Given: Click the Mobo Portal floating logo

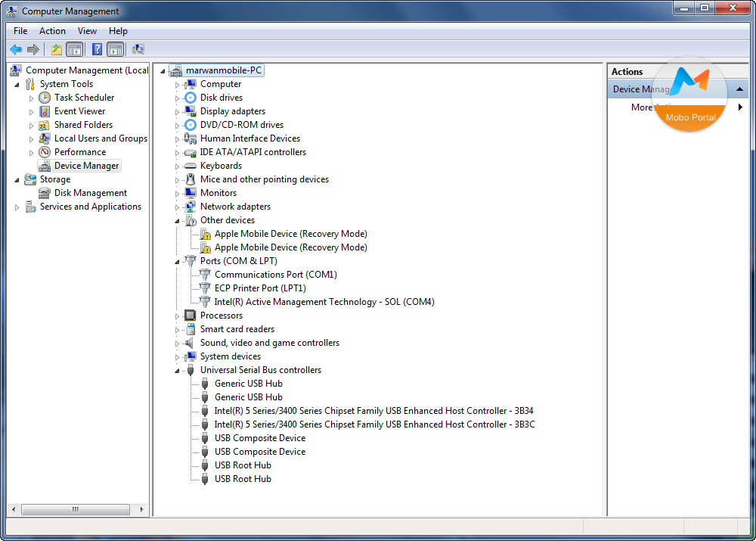Looking at the screenshot, I should [x=691, y=95].
